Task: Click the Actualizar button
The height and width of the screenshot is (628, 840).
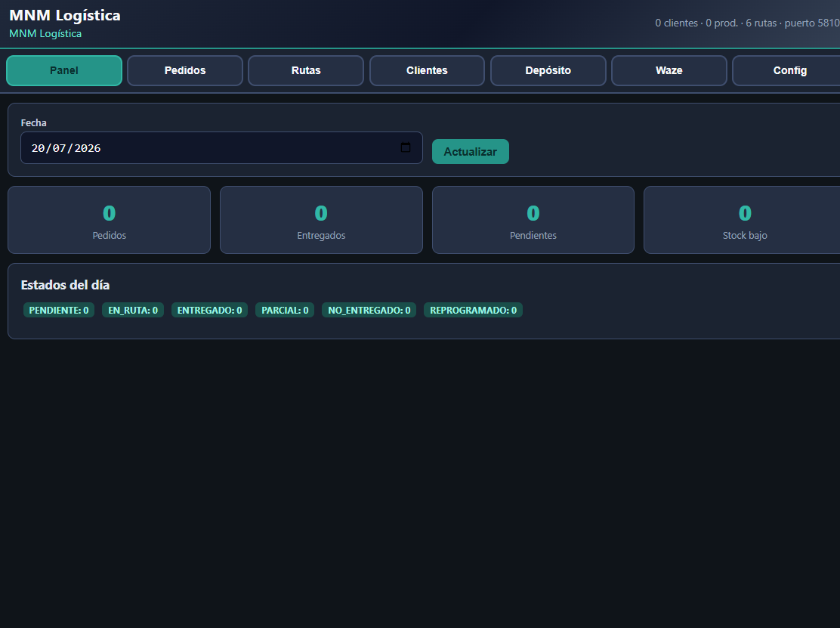Action: [471, 152]
